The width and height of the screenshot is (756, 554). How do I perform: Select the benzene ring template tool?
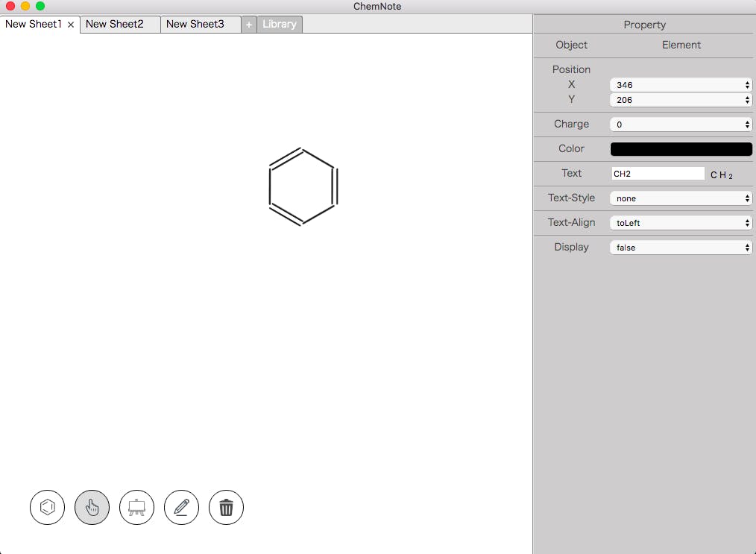click(x=48, y=508)
